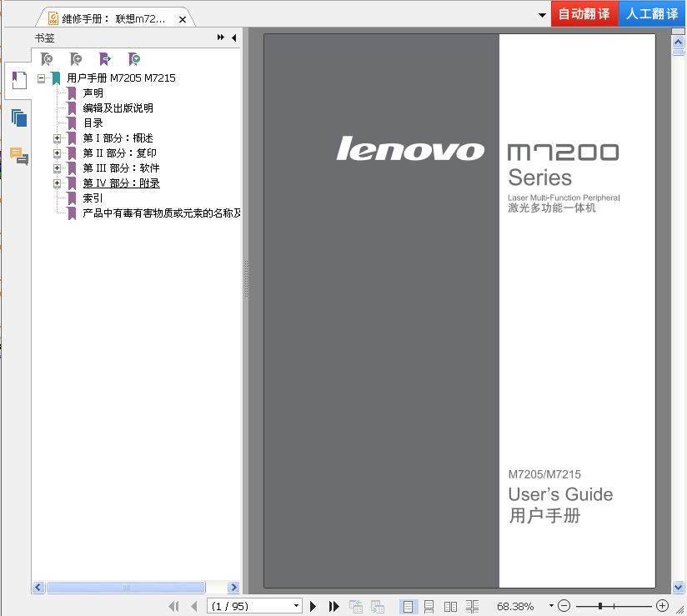
Task: Click the previous view icon
Action: (356, 606)
